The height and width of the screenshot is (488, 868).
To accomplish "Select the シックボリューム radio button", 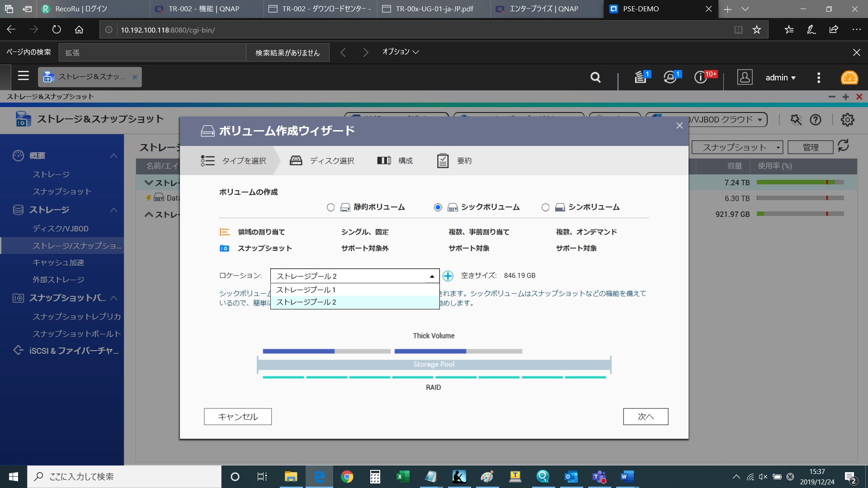I will click(438, 207).
